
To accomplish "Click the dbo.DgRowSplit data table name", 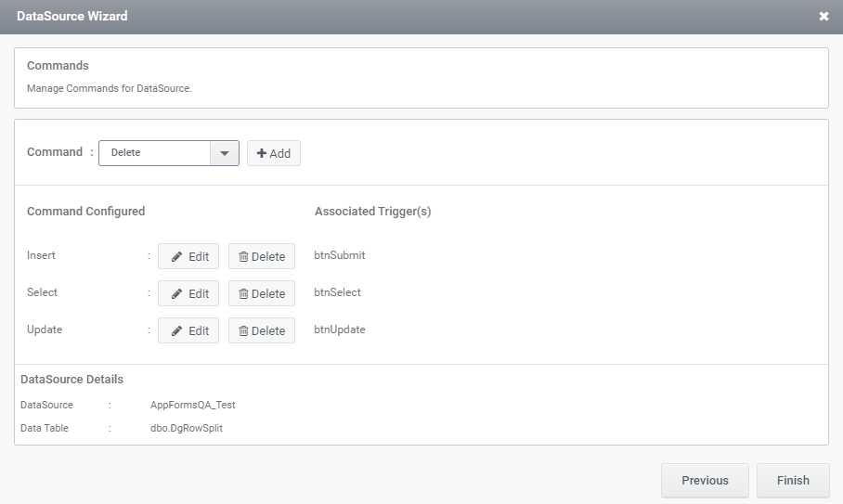I will [186, 428].
